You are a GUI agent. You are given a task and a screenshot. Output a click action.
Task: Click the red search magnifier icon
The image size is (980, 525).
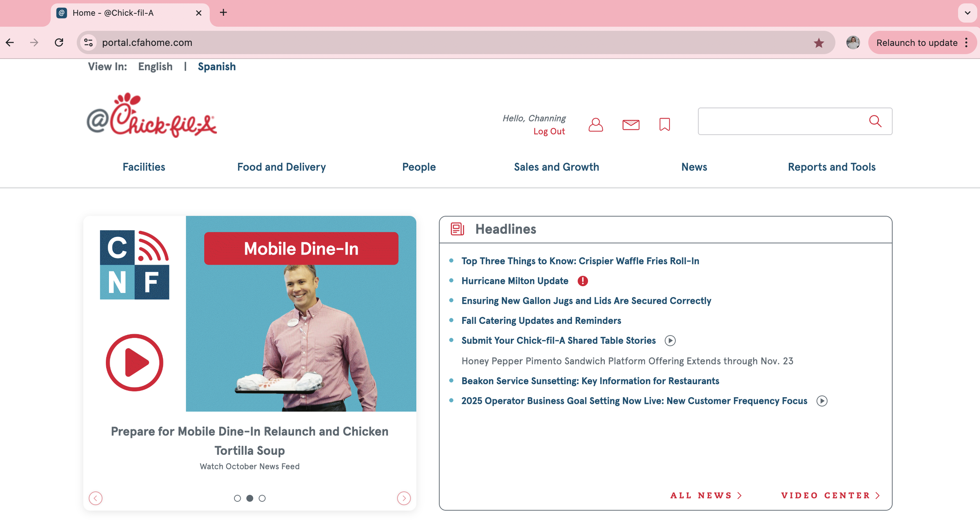click(x=875, y=121)
